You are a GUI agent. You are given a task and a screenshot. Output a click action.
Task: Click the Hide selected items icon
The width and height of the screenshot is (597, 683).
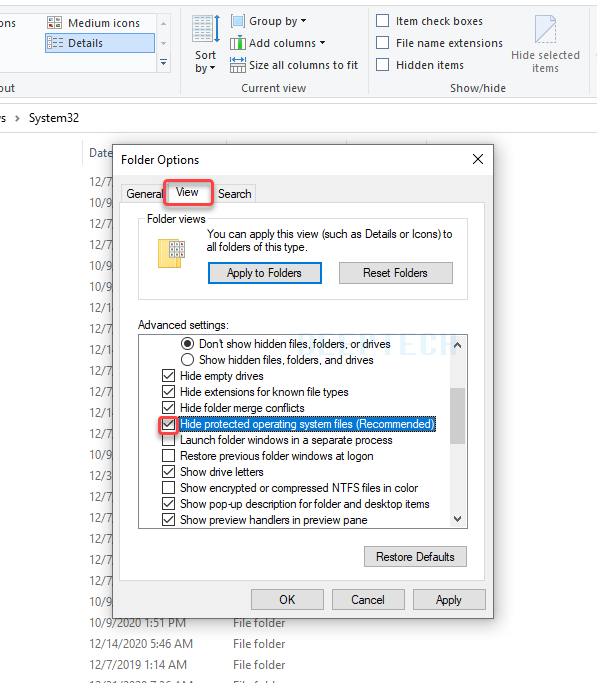coord(545,29)
